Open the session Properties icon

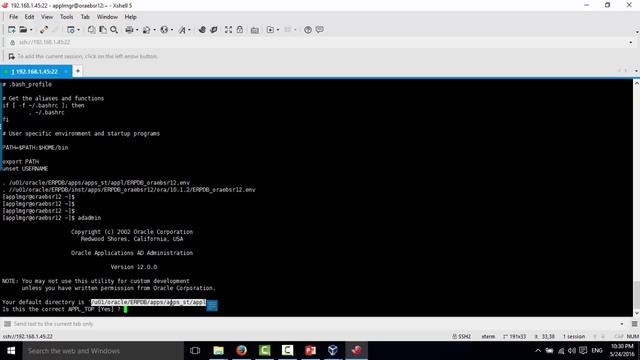pyautogui.click(x=71, y=30)
